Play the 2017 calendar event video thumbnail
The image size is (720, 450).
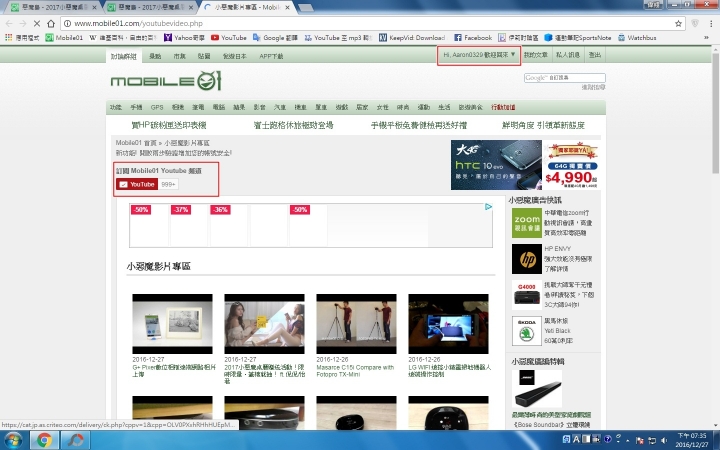tap(264, 324)
